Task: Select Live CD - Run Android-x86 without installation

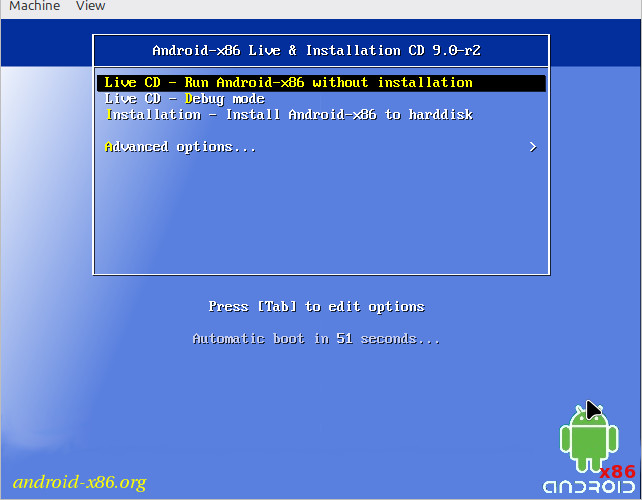Action: 321,83
